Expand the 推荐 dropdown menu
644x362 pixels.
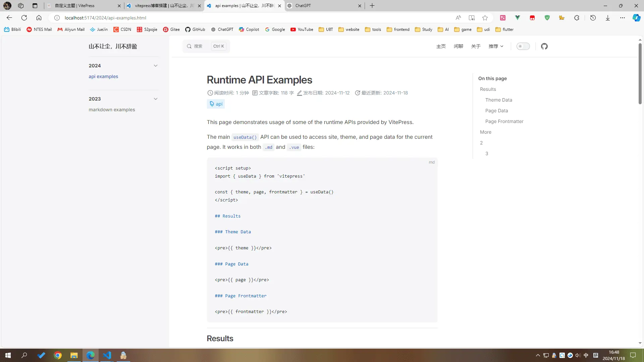(x=496, y=46)
